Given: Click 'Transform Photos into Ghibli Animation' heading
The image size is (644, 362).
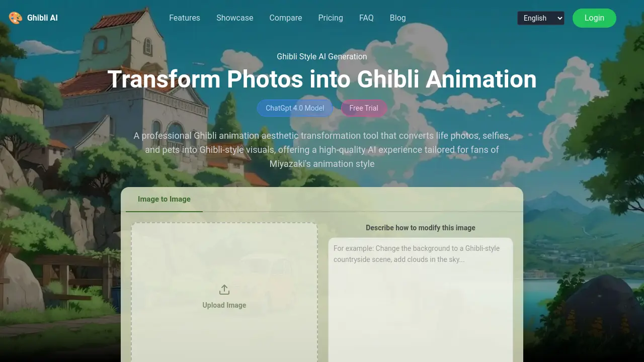Looking at the screenshot, I should [x=322, y=79].
